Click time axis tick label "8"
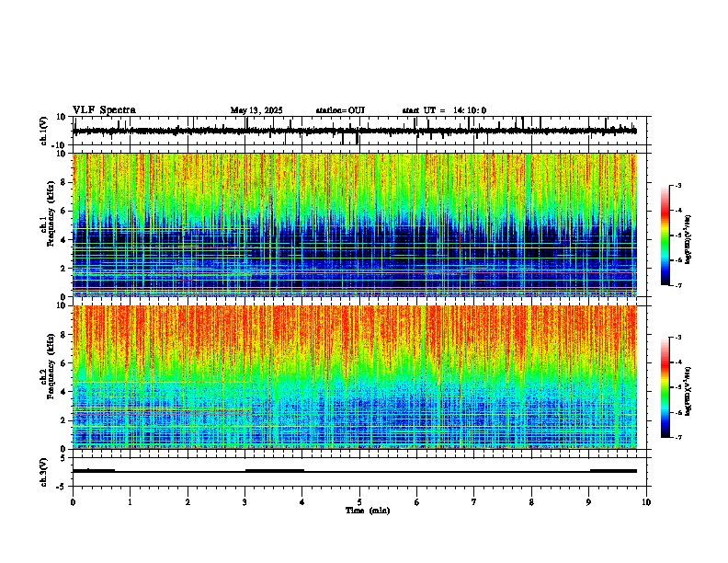The image size is (728, 563). point(531,502)
